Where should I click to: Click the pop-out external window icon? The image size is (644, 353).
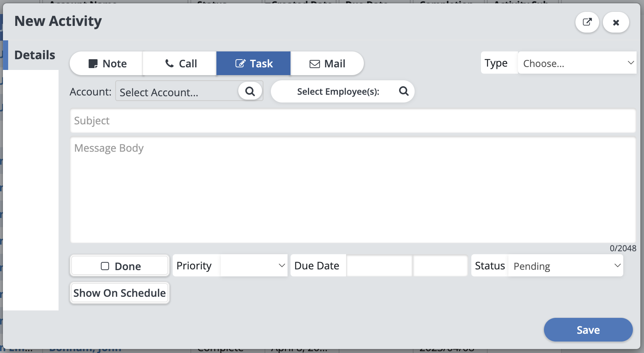[587, 22]
